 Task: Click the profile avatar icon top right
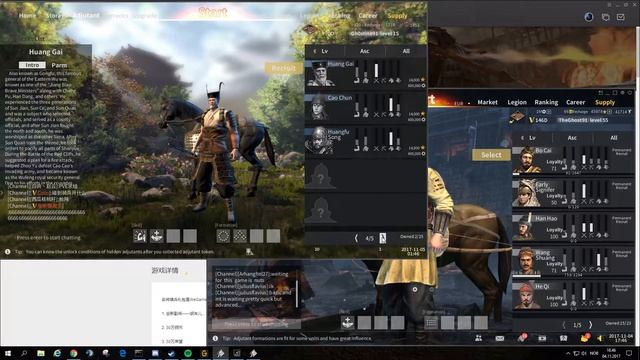point(589,17)
